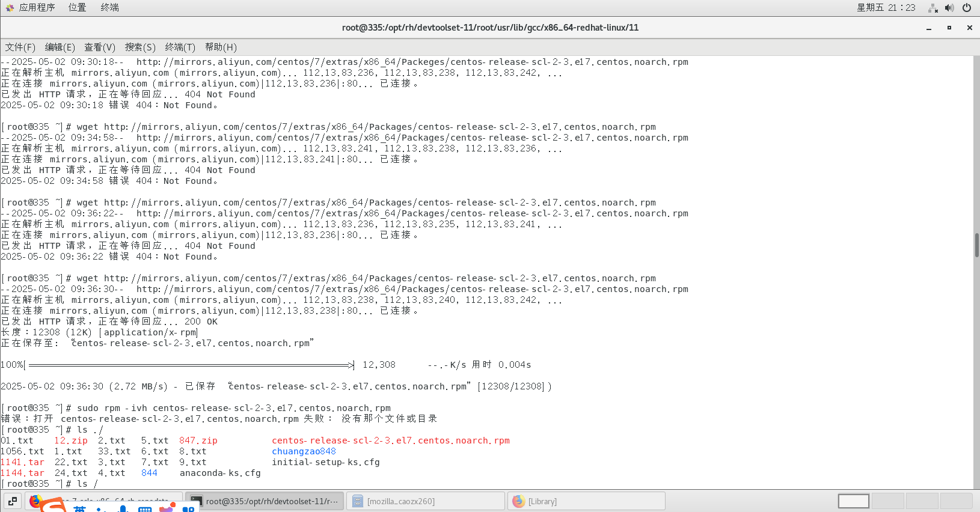Click the file name 9.txt

point(192,462)
